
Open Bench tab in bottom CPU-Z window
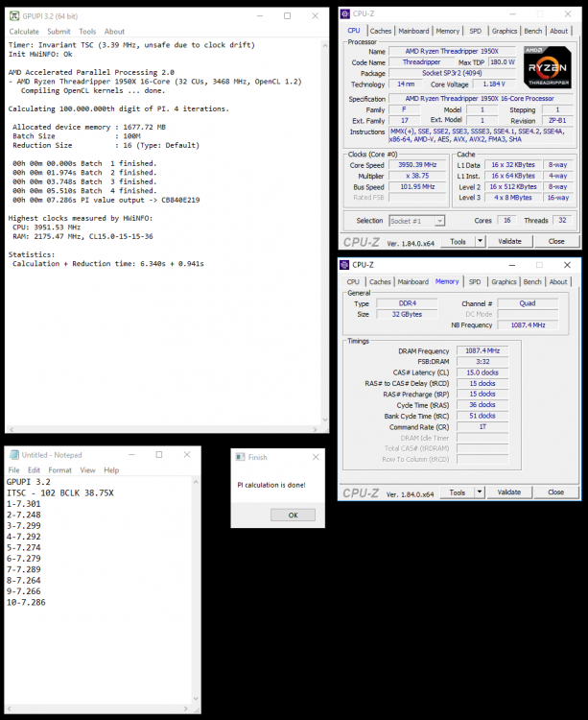[532, 281]
